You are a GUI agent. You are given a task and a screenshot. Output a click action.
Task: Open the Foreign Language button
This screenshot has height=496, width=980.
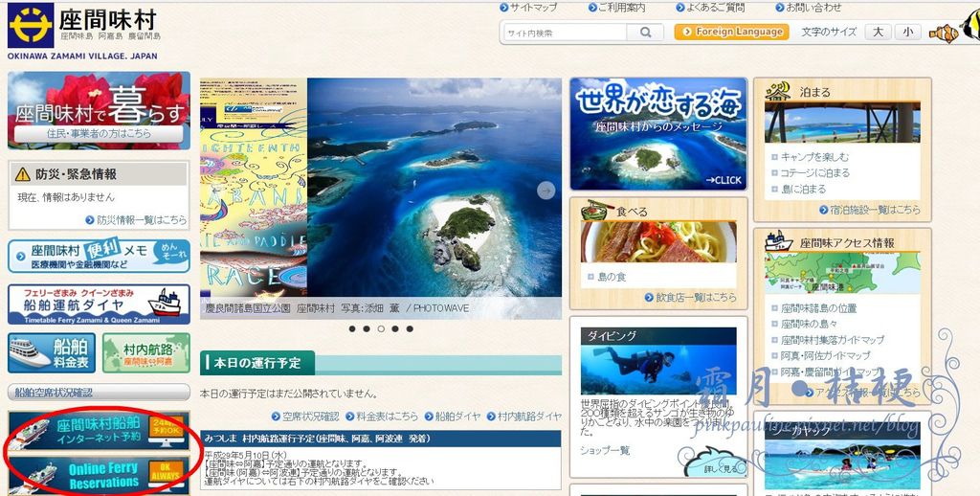click(731, 32)
